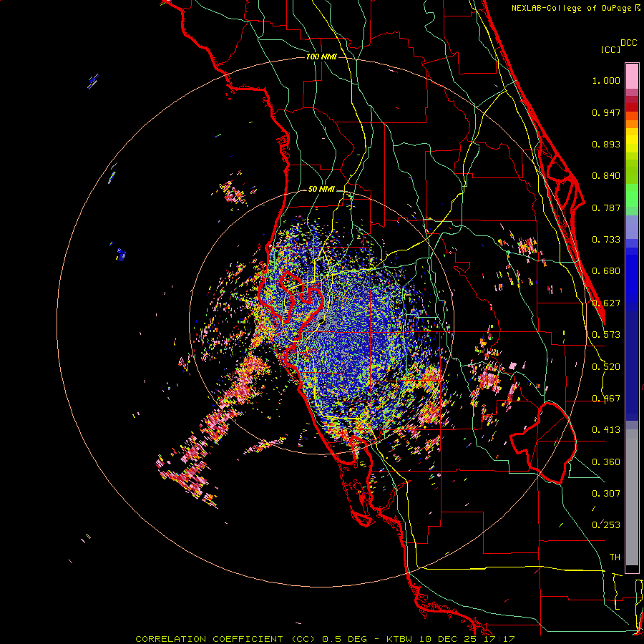Image resolution: width=644 pixels, height=644 pixels.
Task: Click the NEXLAB-College of DuPage title text
Action: [x=572, y=8]
